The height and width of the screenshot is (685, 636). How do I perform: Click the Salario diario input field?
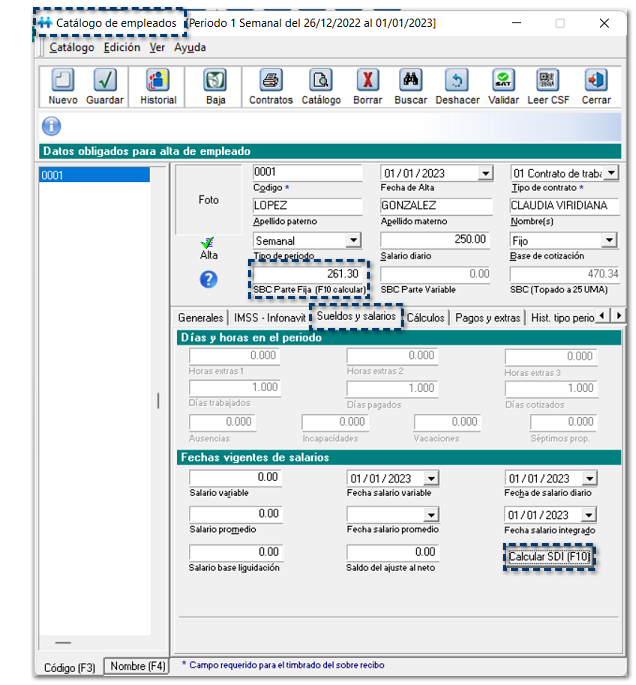coord(435,240)
